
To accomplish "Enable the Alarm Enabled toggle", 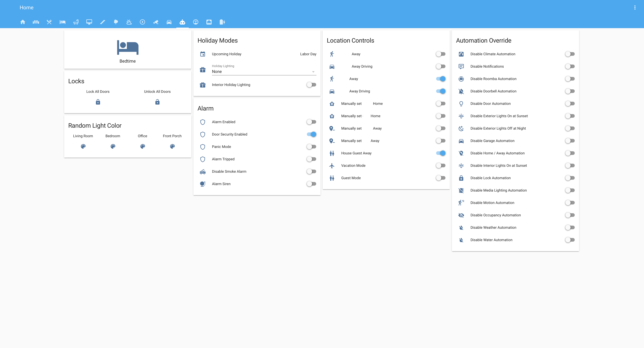I will coord(311,122).
